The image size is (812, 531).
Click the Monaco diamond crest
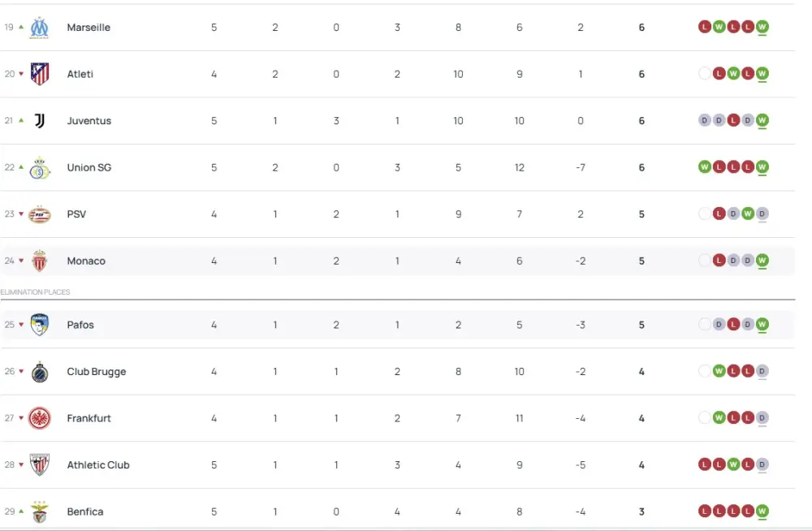37,261
